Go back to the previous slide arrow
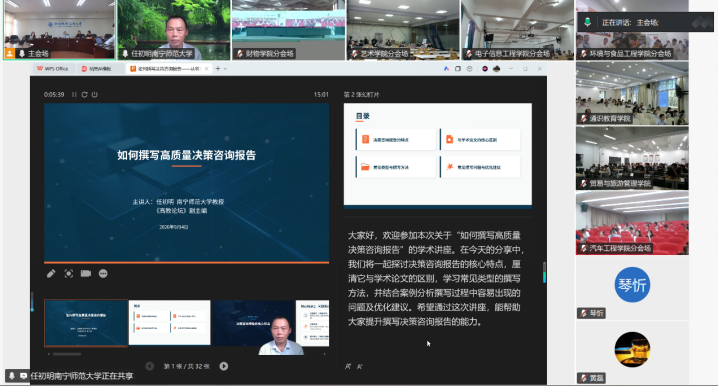The width and height of the screenshot is (718, 387). 149,366
